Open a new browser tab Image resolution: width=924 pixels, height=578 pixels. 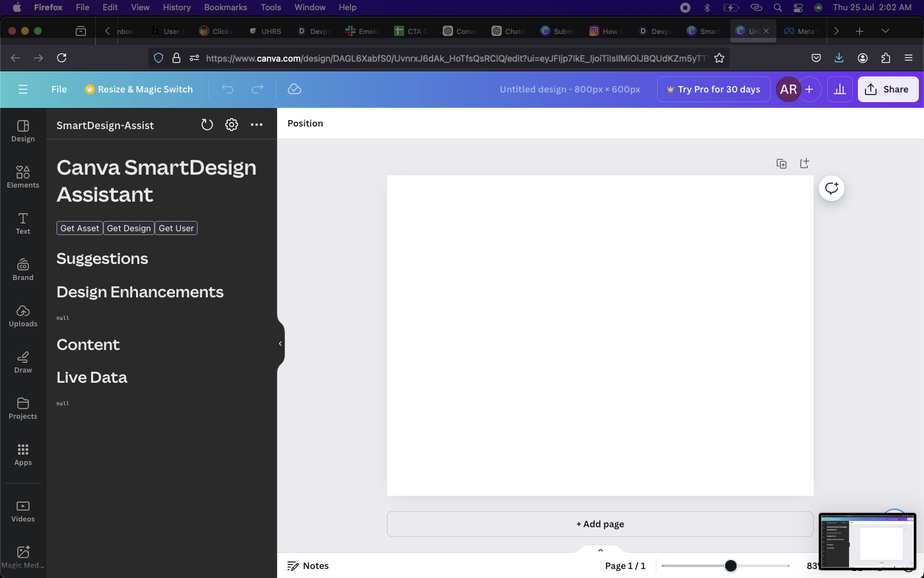[859, 31]
